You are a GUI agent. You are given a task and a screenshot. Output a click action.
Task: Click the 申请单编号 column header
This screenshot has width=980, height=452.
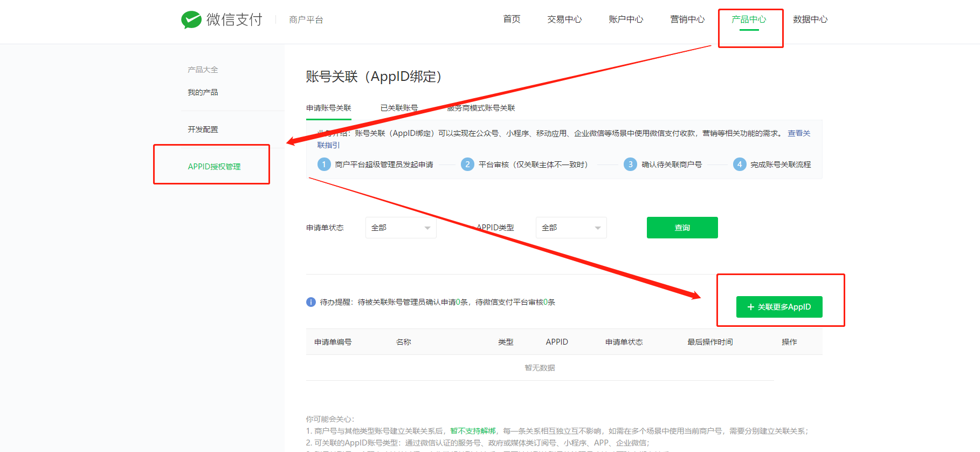(333, 342)
